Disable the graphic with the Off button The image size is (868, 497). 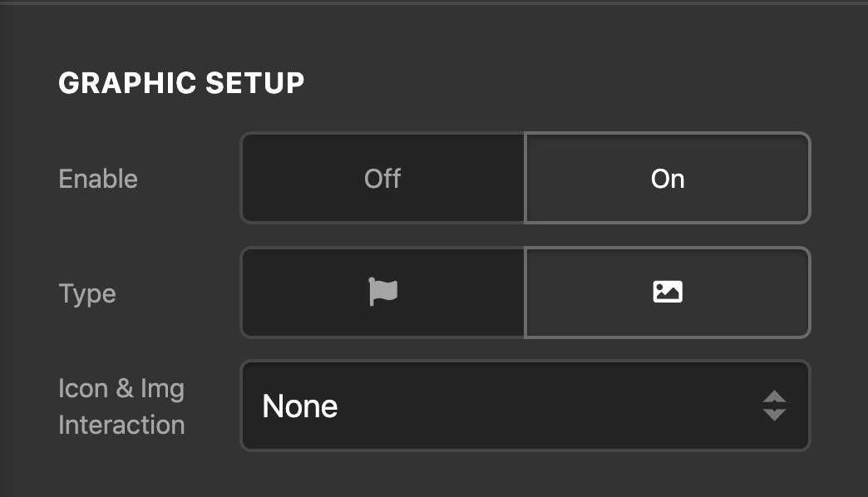pyautogui.click(x=382, y=178)
